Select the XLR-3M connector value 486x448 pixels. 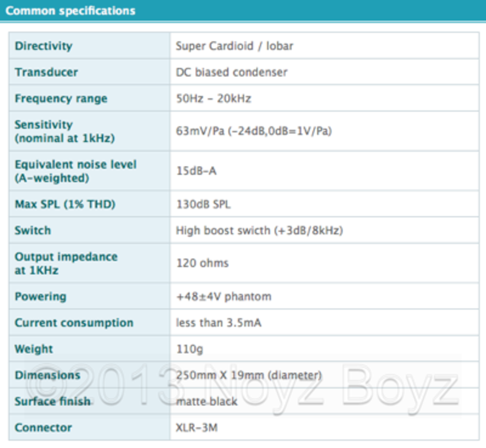tap(196, 428)
